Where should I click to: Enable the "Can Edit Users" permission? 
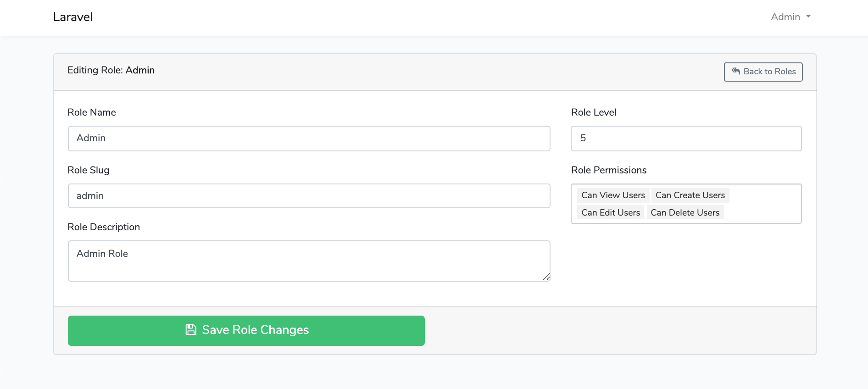tap(610, 212)
